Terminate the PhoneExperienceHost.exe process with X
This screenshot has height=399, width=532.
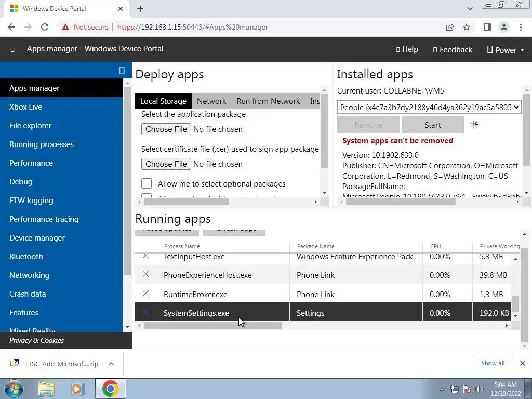[145, 274]
